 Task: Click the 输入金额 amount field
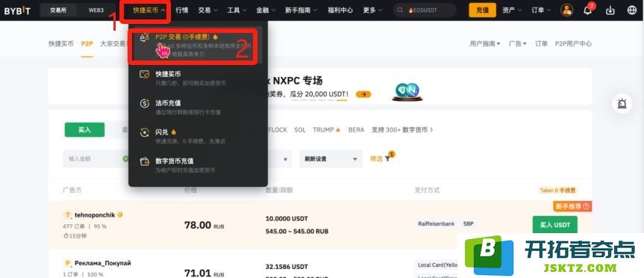pyautogui.click(x=96, y=158)
